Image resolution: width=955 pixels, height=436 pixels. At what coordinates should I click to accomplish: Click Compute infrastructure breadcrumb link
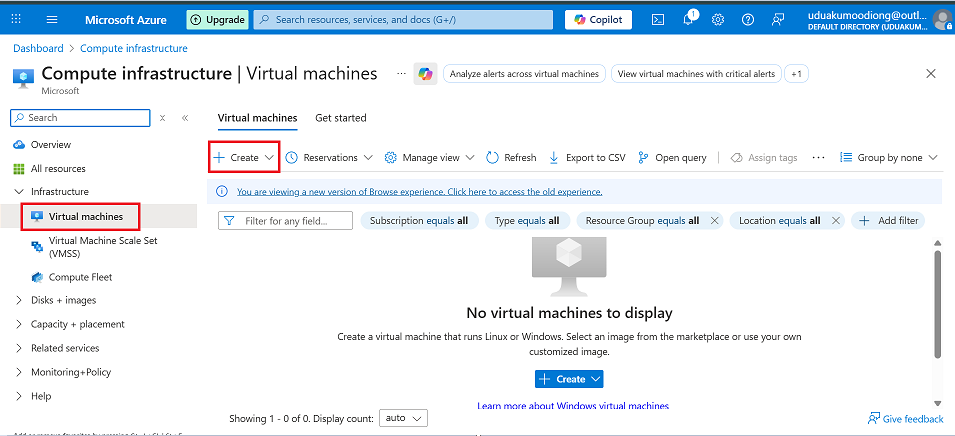(x=134, y=48)
